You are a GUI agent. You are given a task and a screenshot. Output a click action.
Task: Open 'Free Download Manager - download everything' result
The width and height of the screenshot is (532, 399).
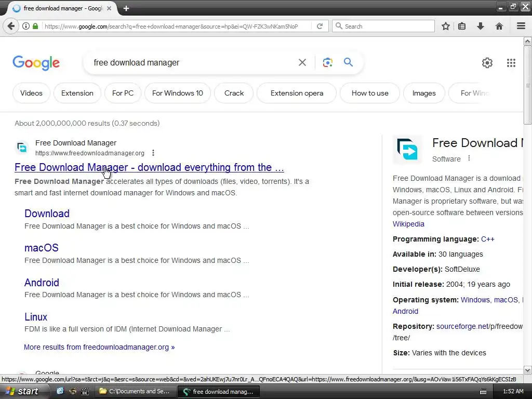[149, 167]
